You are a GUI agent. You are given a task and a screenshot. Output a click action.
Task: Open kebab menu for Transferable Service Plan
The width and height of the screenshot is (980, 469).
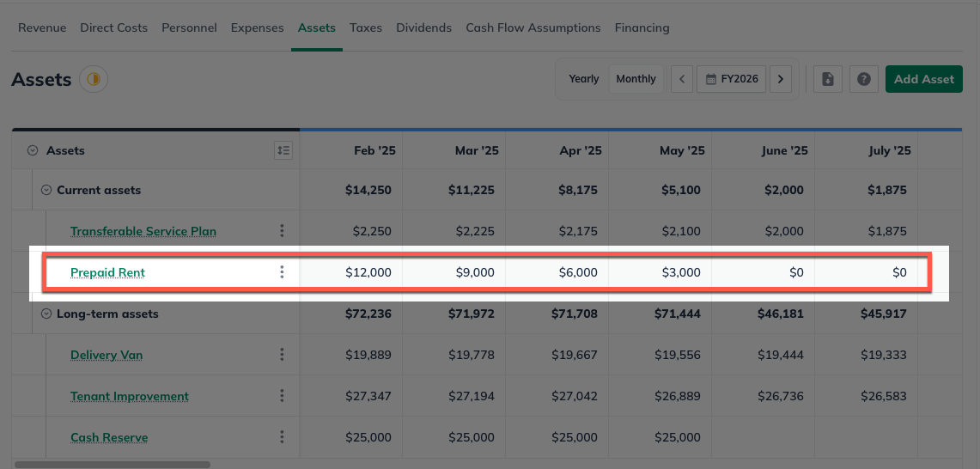coord(282,231)
